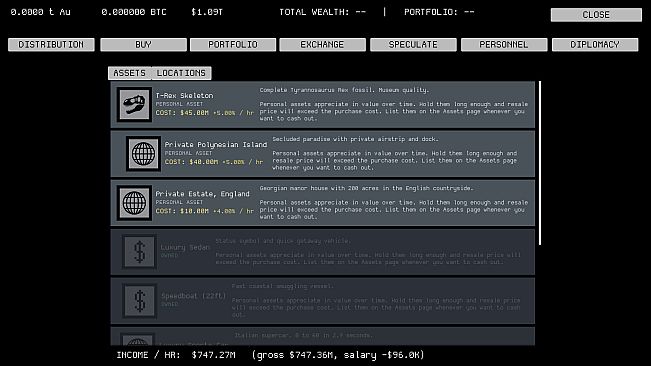The width and height of the screenshot is (651, 366).
Task: Switch to the ASSETS tab
Action: (x=130, y=73)
